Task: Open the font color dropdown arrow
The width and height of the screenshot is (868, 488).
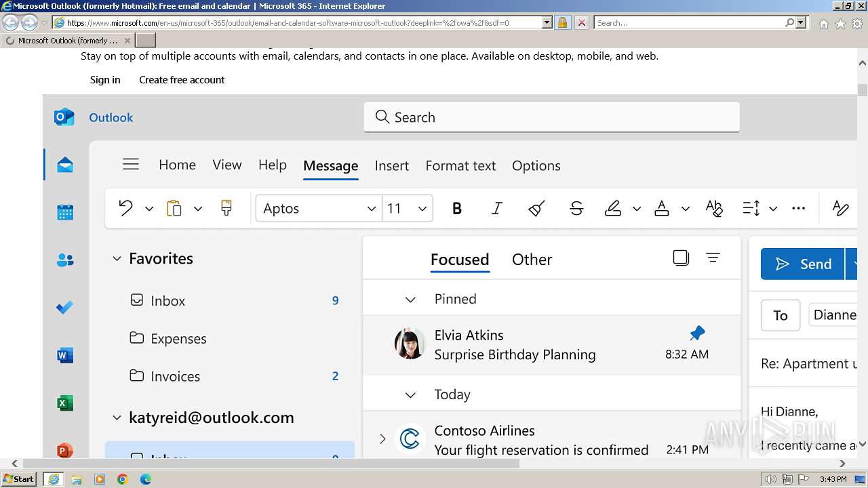Action: pos(686,209)
